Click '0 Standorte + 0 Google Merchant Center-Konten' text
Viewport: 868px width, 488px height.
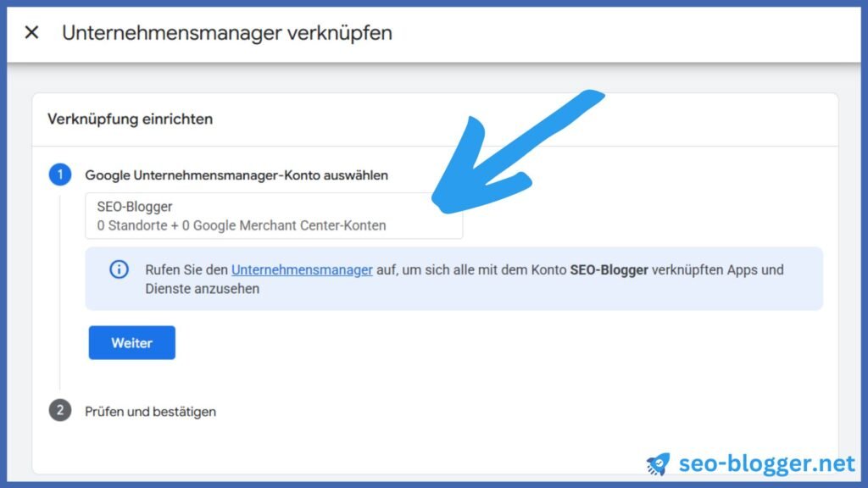coord(242,225)
